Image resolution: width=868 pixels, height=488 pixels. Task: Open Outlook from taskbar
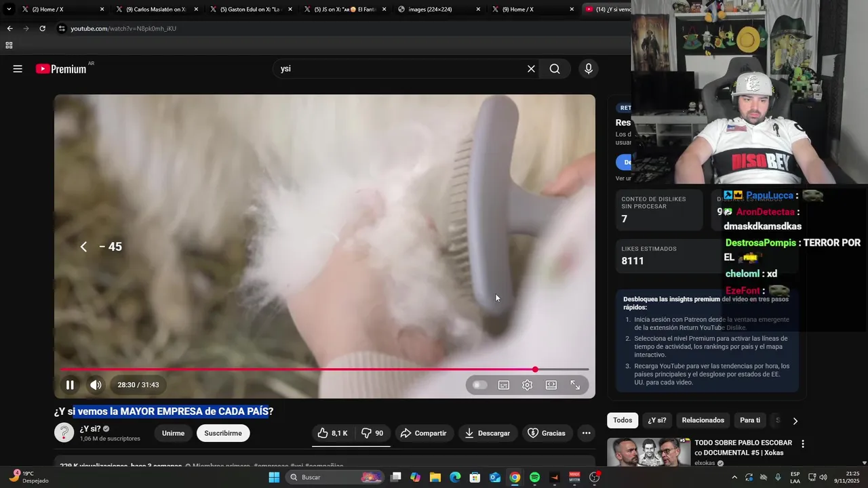click(495, 477)
